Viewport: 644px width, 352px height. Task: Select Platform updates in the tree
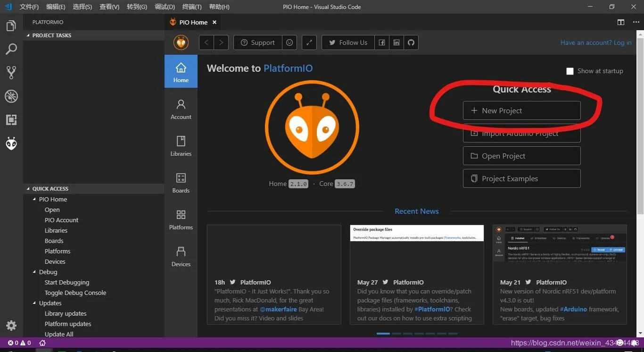pos(68,324)
